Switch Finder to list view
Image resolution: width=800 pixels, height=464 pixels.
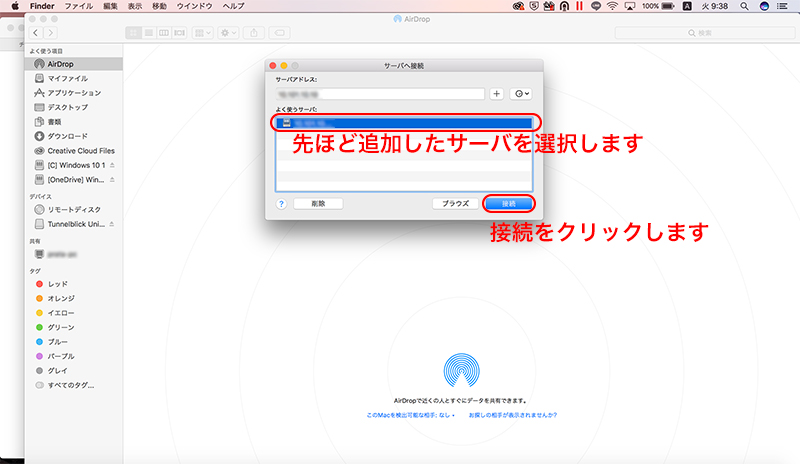(x=148, y=33)
